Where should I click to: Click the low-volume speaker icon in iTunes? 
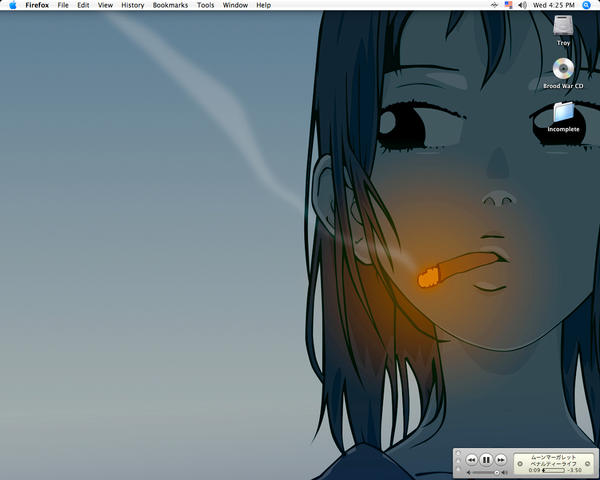(x=469, y=472)
